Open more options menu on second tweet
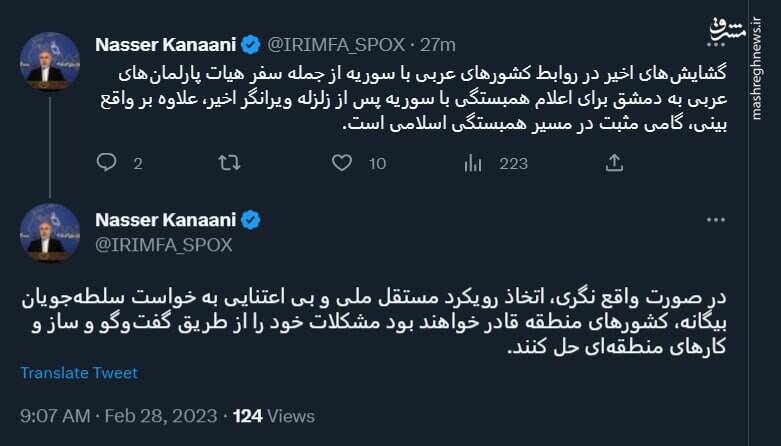 click(x=715, y=220)
